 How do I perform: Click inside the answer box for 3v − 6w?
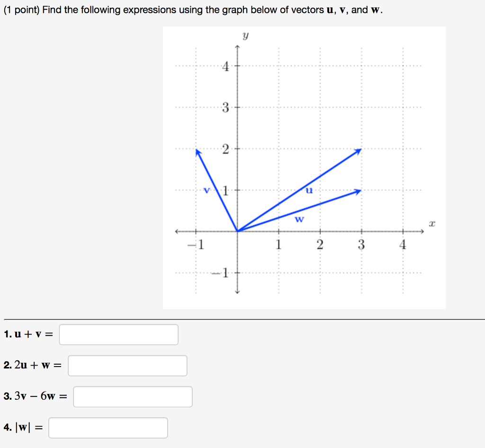pos(132,396)
